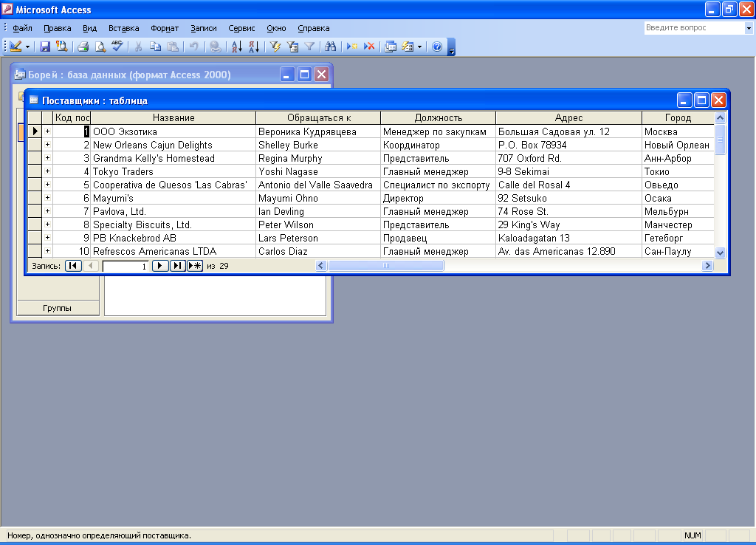Open Print Preview from the toolbar
Image resolution: width=756 pixels, height=545 pixels.
(x=100, y=47)
